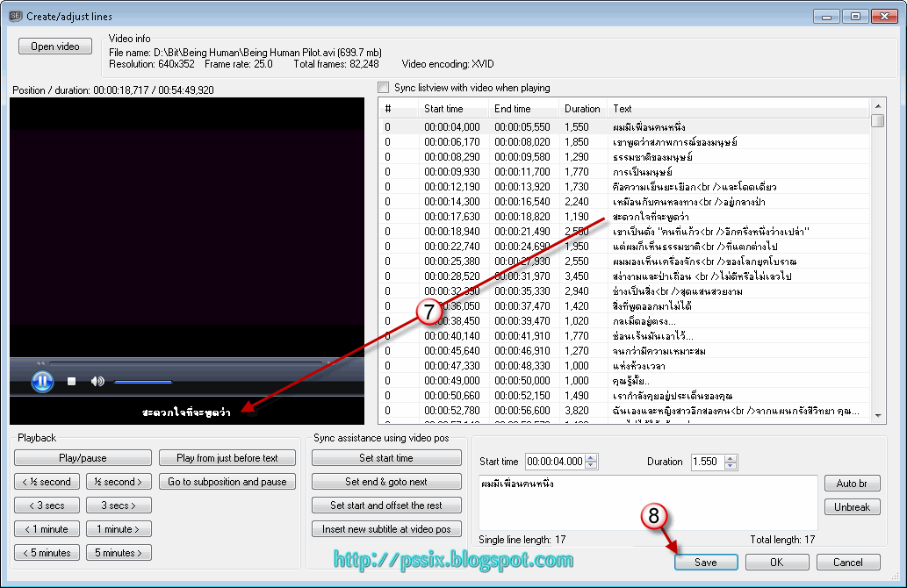The width and height of the screenshot is (907, 588).
Task: Click the pause button in video player
Action: (x=42, y=382)
